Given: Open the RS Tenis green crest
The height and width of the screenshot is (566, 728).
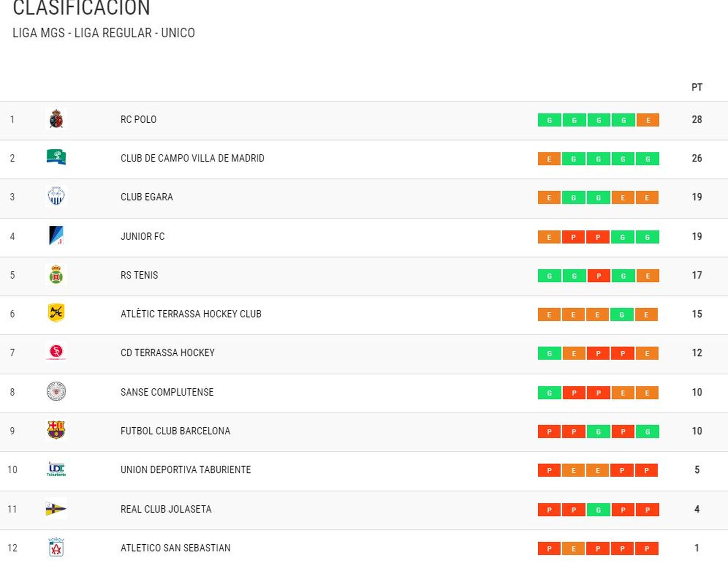Looking at the screenshot, I should point(56,275).
